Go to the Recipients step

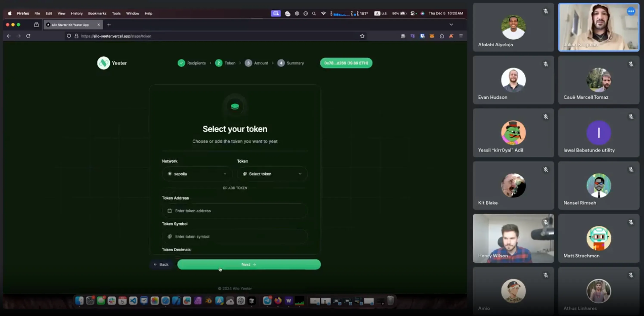pyautogui.click(x=192, y=63)
